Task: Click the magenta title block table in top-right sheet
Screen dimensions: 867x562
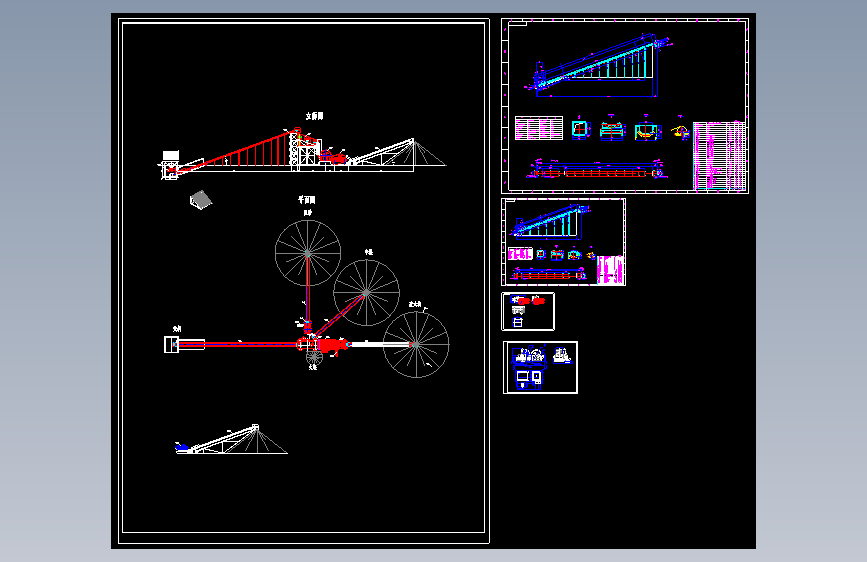Action: 719,155
